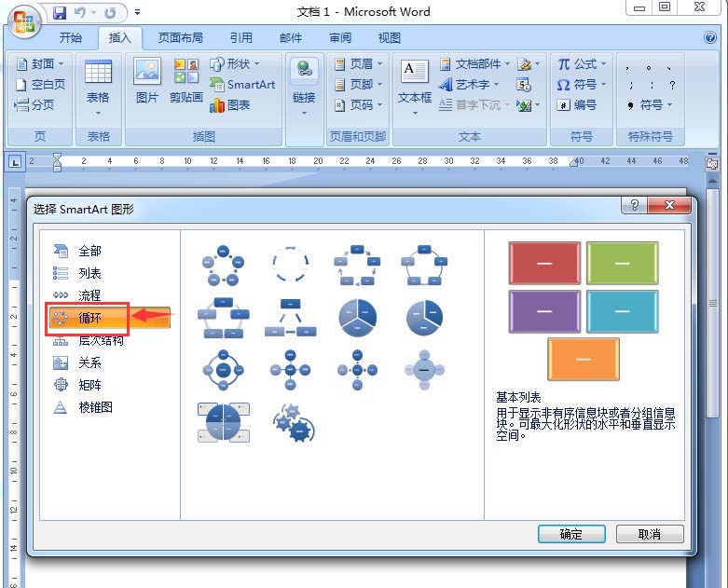Viewport: 728px width, 588px height.
Task: Open the 视图 ribbon tab
Action: pyautogui.click(x=389, y=37)
